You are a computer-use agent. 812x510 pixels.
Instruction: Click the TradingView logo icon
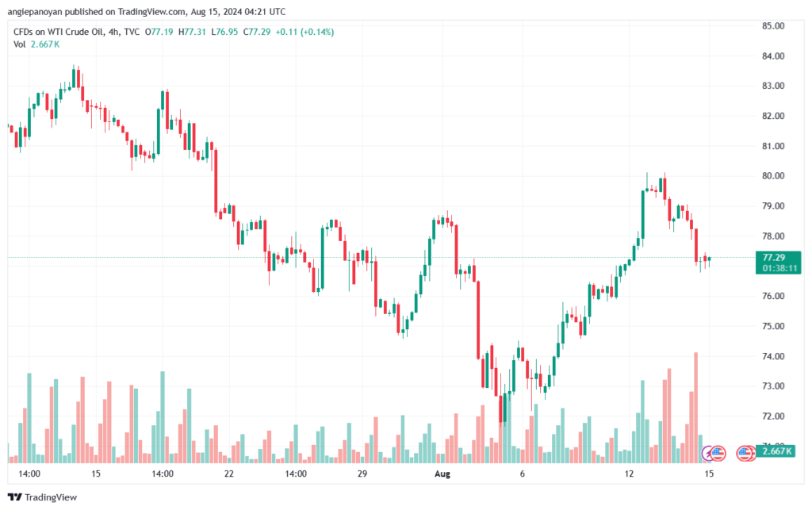15,497
